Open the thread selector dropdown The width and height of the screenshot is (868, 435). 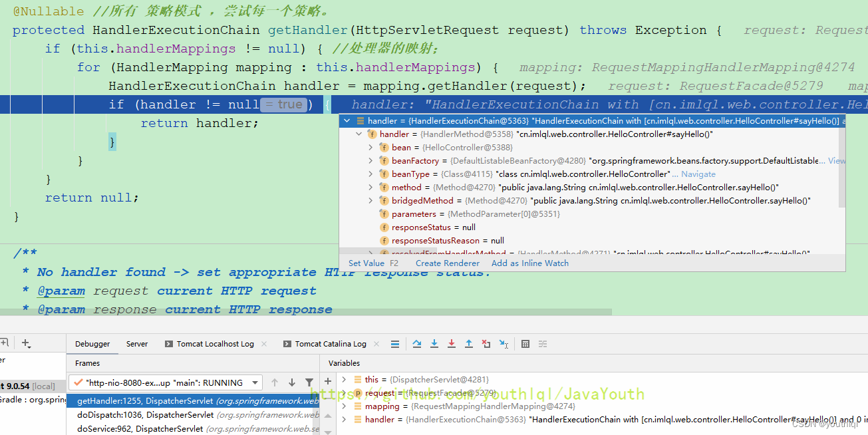coord(165,382)
